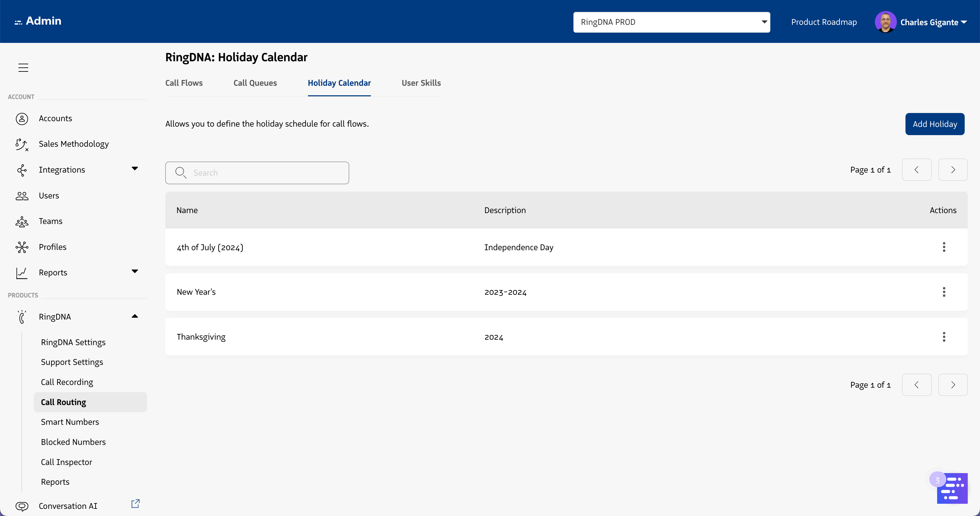980x516 pixels.
Task: Open actions menu for 4th of July
Action: point(944,247)
